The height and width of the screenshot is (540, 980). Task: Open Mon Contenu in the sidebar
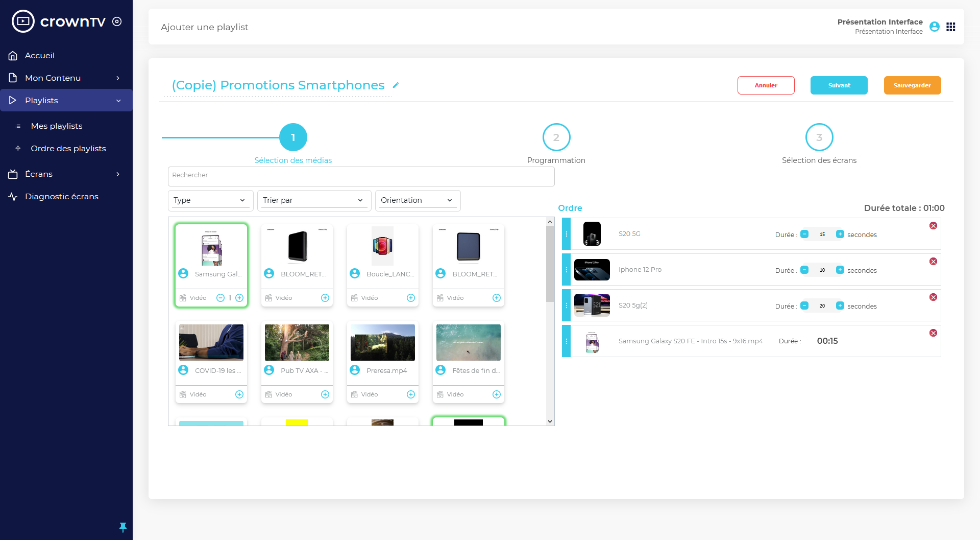pos(53,78)
